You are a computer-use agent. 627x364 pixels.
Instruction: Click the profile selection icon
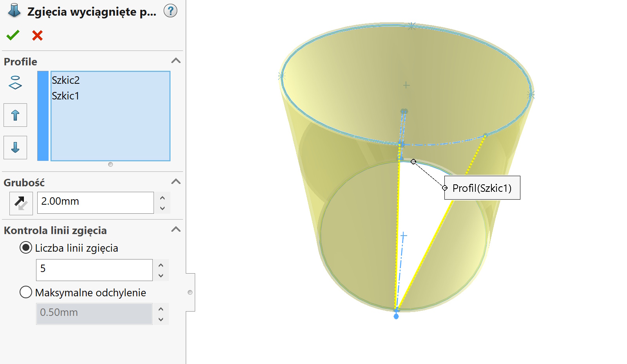point(15,83)
